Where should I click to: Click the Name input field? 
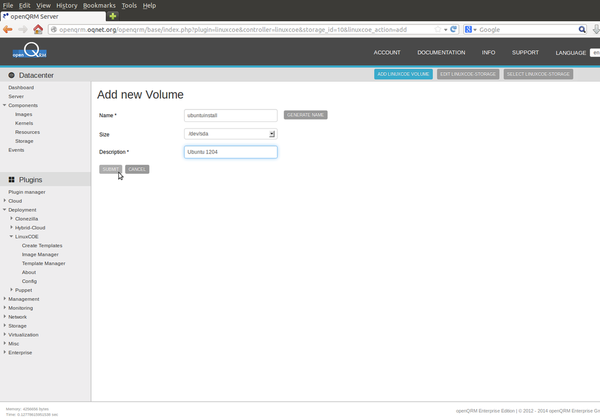[x=231, y=115]
